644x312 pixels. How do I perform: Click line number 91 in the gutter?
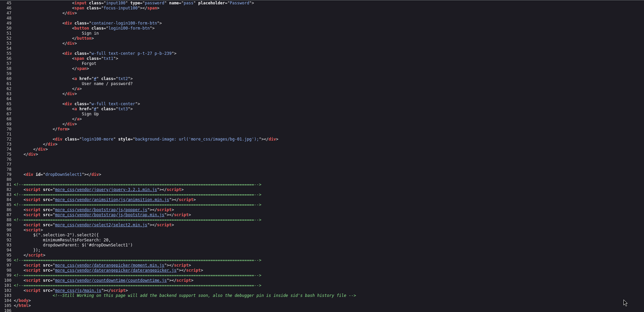pyautogui.click(x=9, y=235)
